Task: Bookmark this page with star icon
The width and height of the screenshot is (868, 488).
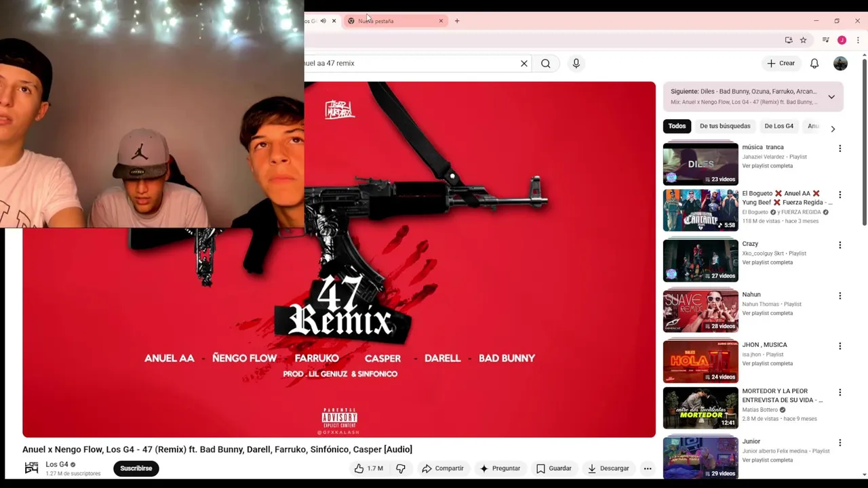Action: (803, 40)
